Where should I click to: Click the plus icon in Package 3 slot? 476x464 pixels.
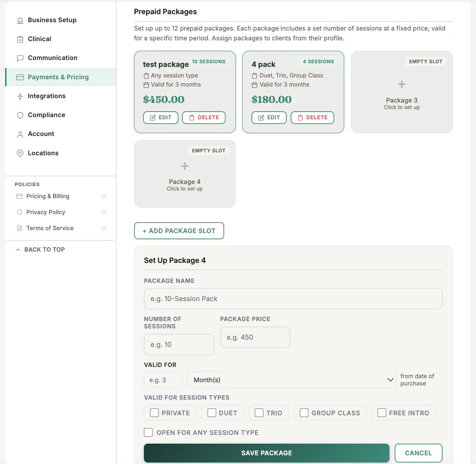pyautogui.click(x=402, y=84)
